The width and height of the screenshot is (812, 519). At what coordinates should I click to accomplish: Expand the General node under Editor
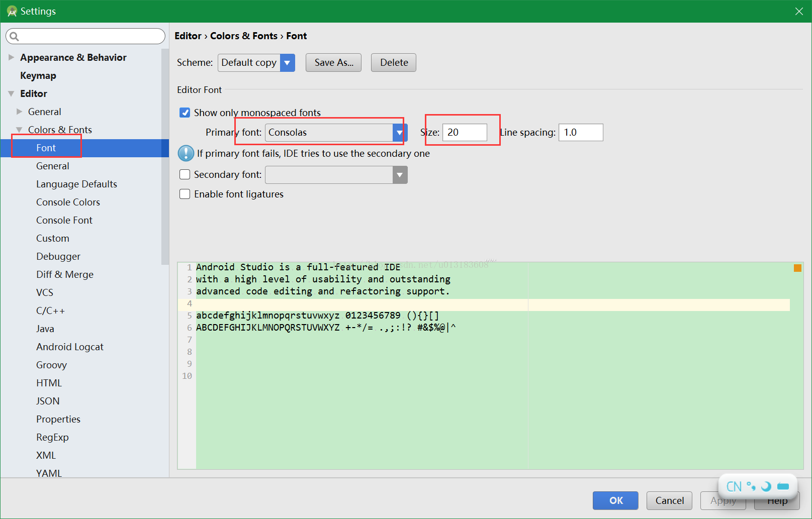tap(19, 112)
